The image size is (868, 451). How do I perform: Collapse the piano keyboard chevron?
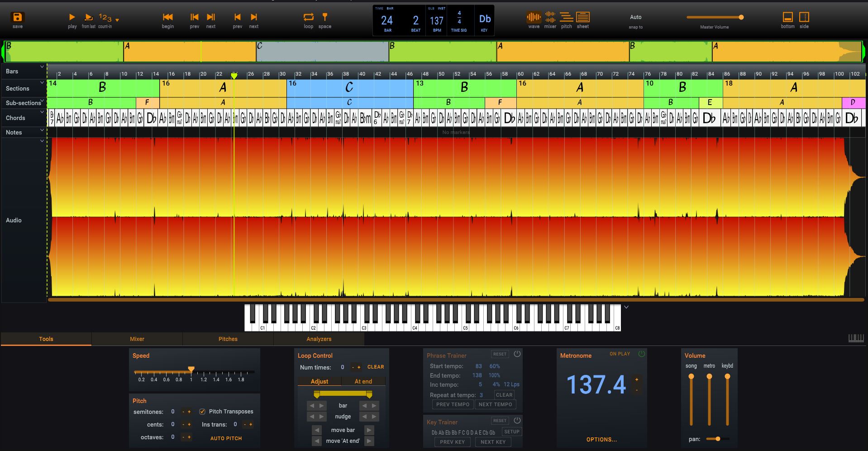[x=626, y=307]
